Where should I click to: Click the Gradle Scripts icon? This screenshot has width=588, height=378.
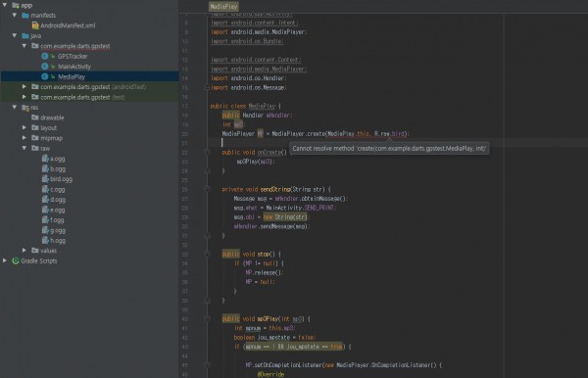(16, 260)
